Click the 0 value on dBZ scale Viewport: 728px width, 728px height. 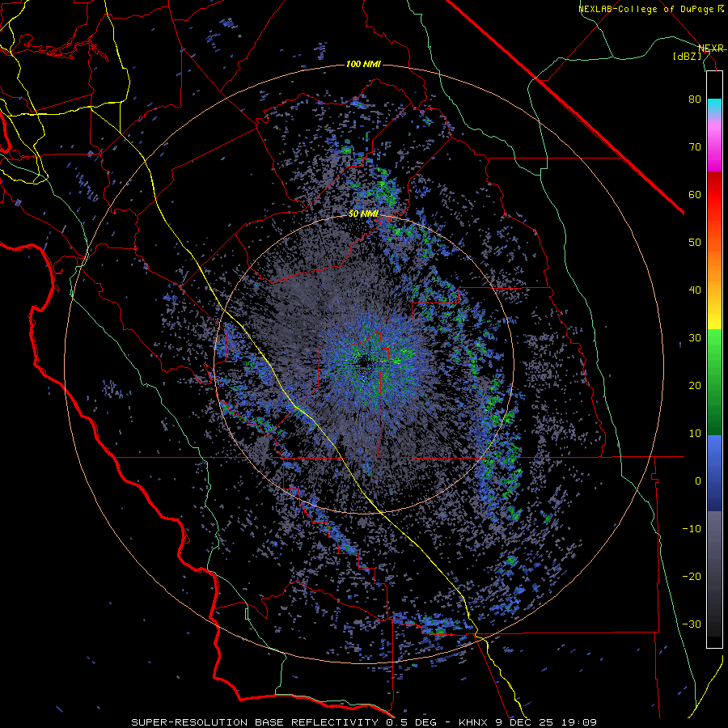pos(698,481)
